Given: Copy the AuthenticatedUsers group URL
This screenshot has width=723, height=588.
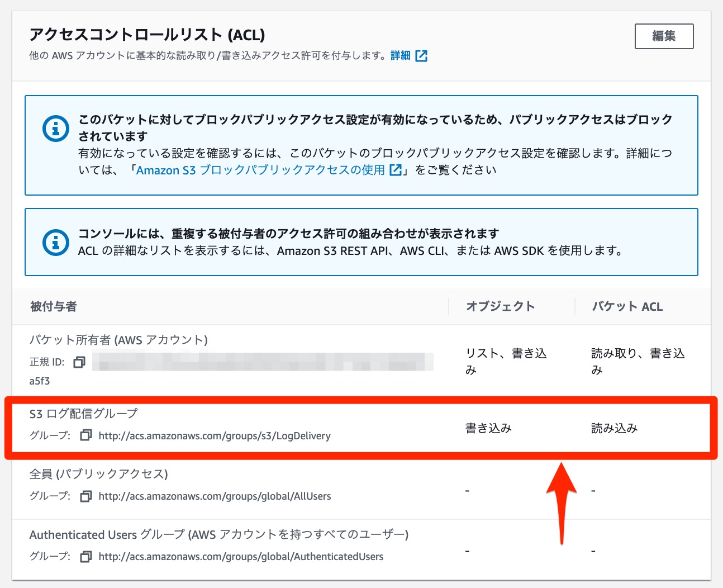Looking at the screenshot, I should click(85, 556).
